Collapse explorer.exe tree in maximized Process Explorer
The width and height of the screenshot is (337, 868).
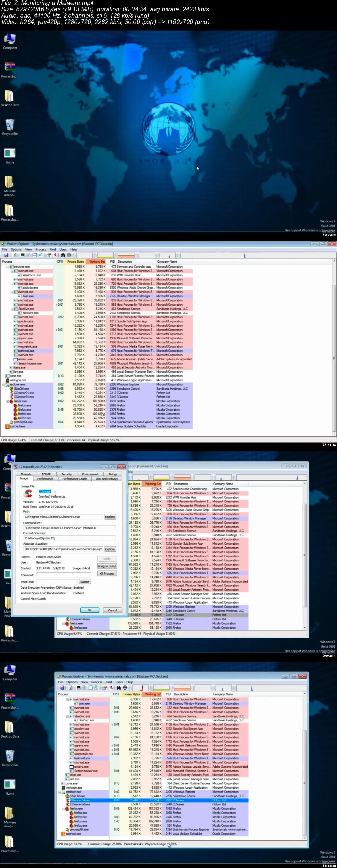(x=3, y=385)
